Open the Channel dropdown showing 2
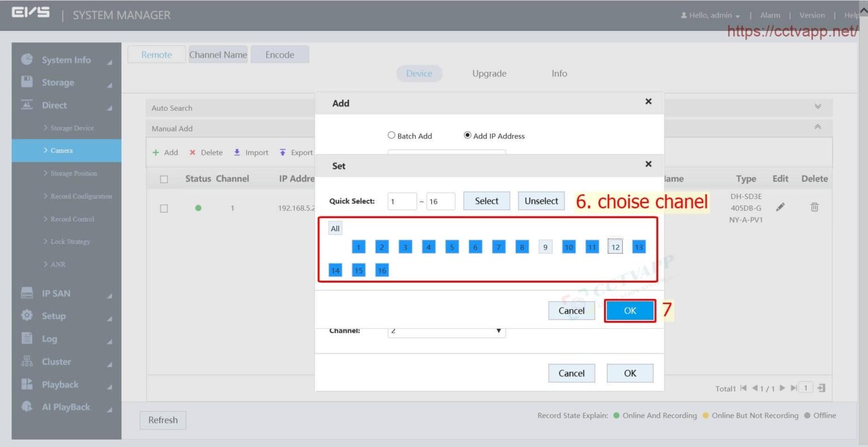 tap(445, 330)
